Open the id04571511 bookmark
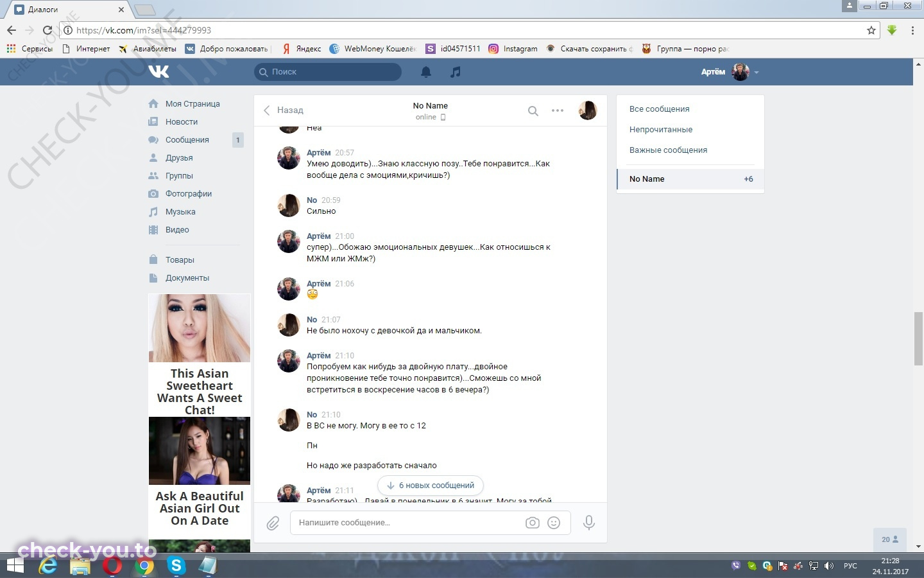 tap(452, 49)
